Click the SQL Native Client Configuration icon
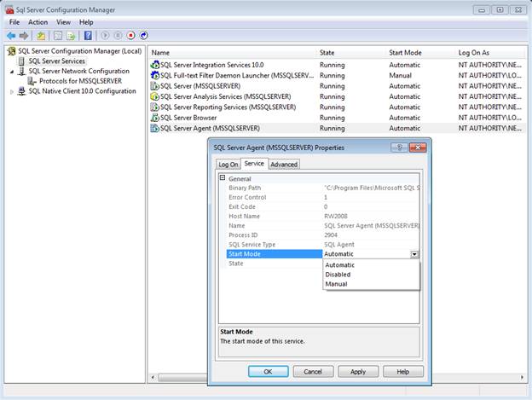The height and width of the screenshot is (400, 532). pyautogui.click(x=21, y=91)
